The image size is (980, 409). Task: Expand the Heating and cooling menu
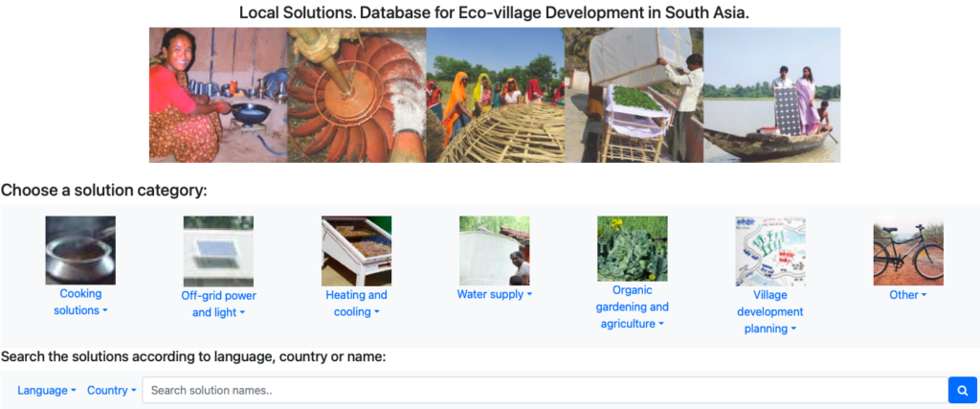pos(356,304)
